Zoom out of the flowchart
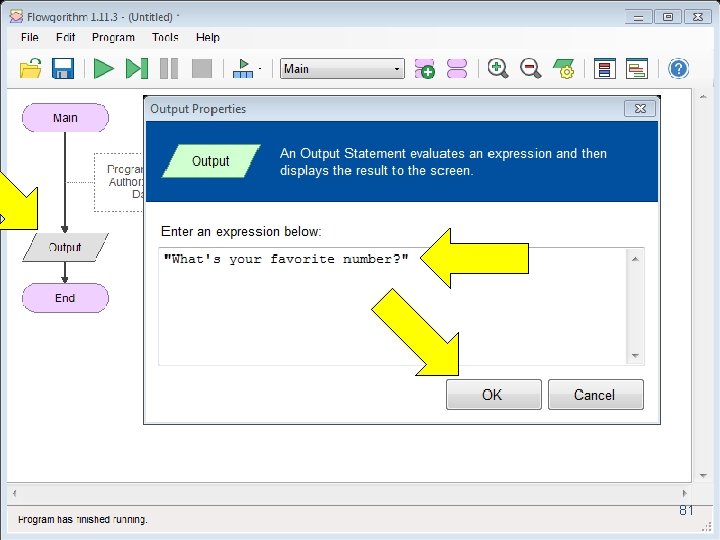Image resolution: width=720 pixels, height=540 pixels. click(x=530, y=69)
